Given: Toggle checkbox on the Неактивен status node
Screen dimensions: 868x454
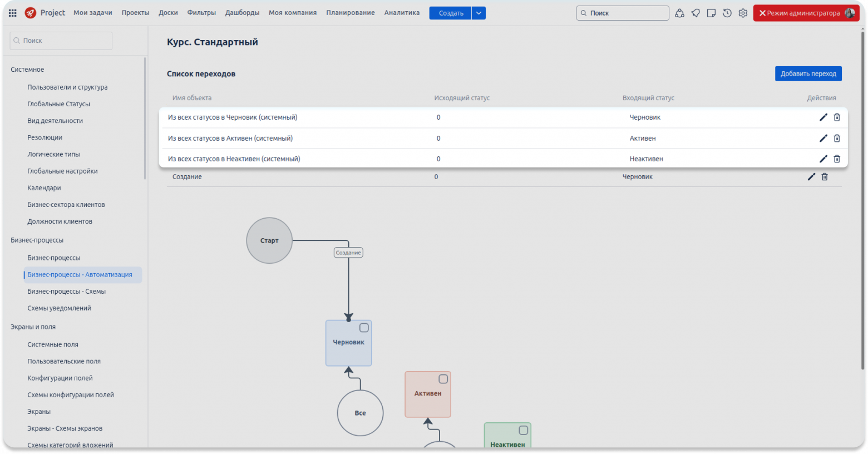Looking at the screenshot, I should click(524, 430).
